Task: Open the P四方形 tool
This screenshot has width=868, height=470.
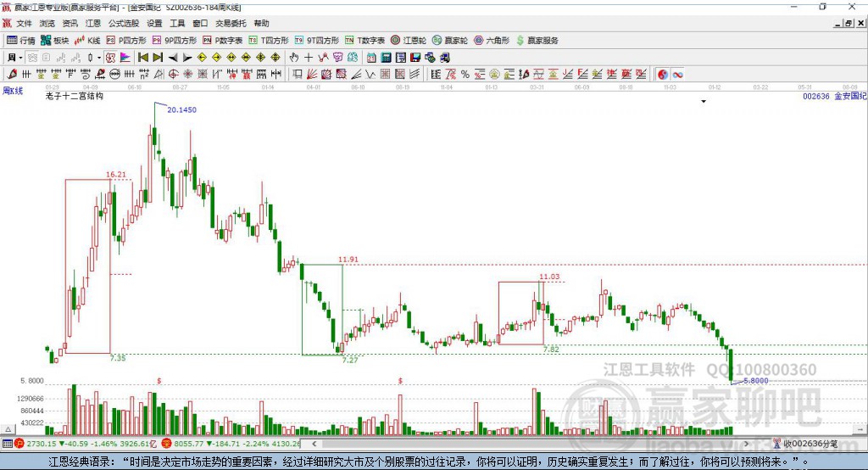Action: click(x=126, y=41)
